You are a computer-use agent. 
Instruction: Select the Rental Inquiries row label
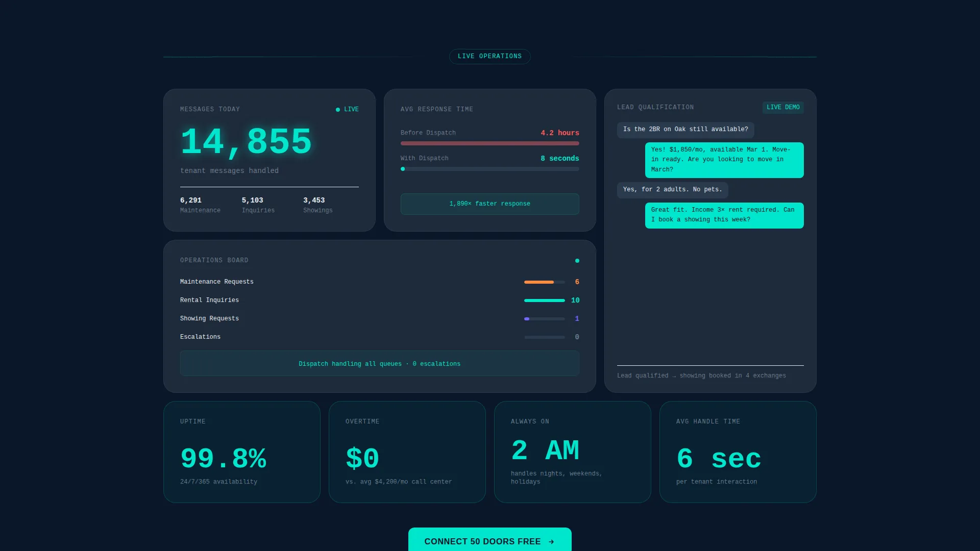pos(209,300)
